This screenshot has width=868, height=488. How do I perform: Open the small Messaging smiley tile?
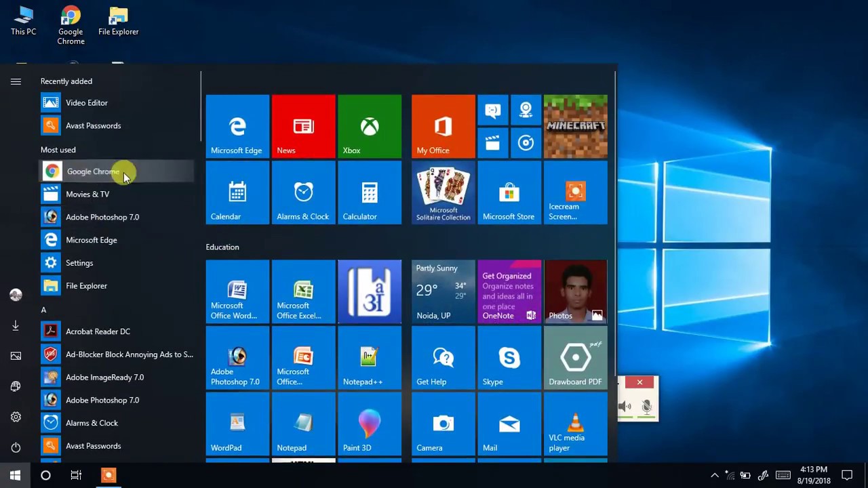[x=492, y=110]
